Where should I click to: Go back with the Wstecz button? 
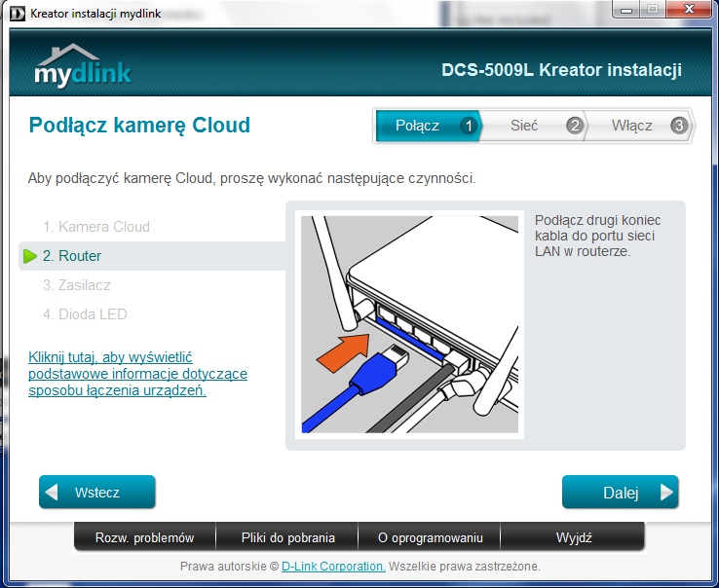(x=97, y=492)
